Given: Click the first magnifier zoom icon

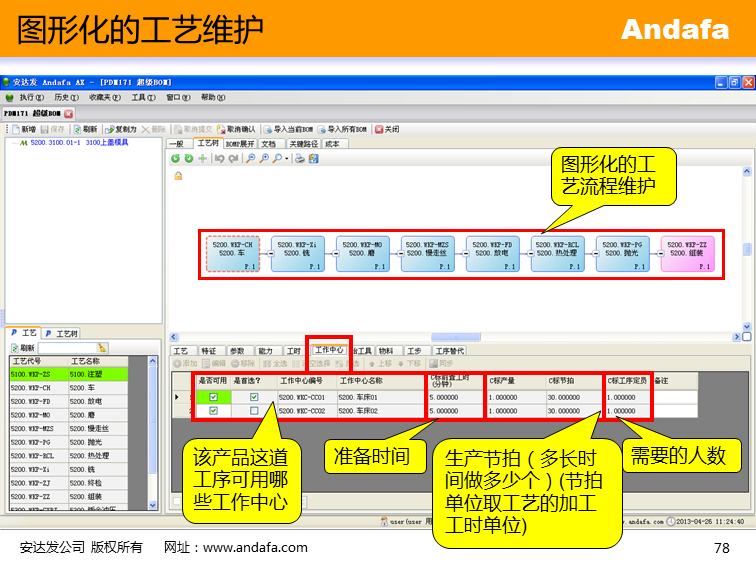Looking at the screenshot, I should (250, 158).
